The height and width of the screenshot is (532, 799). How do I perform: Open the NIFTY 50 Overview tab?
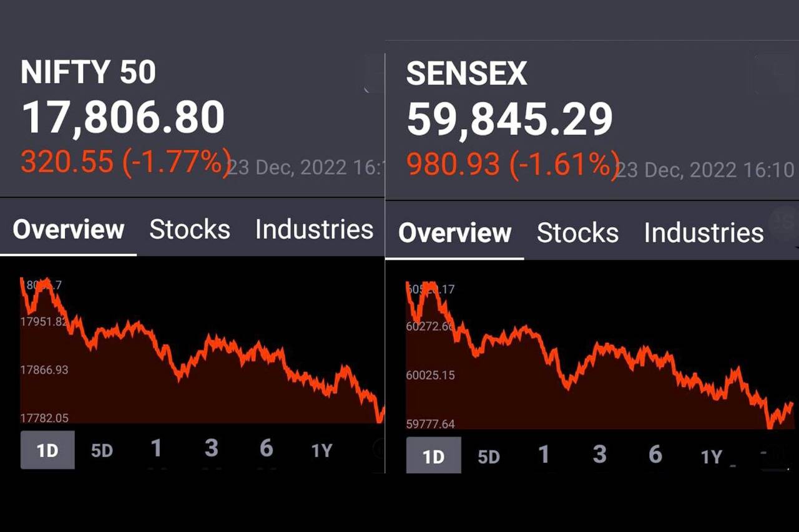coord(69,230)
